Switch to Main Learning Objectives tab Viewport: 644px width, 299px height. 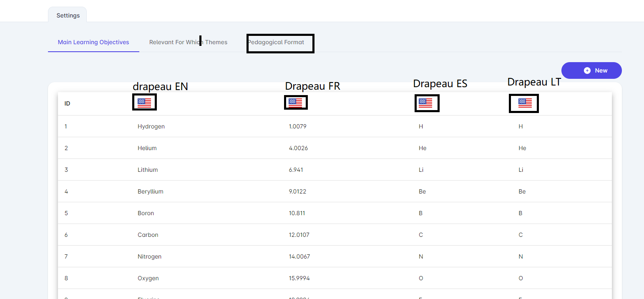pyautogui.click(x=93, y=42)
